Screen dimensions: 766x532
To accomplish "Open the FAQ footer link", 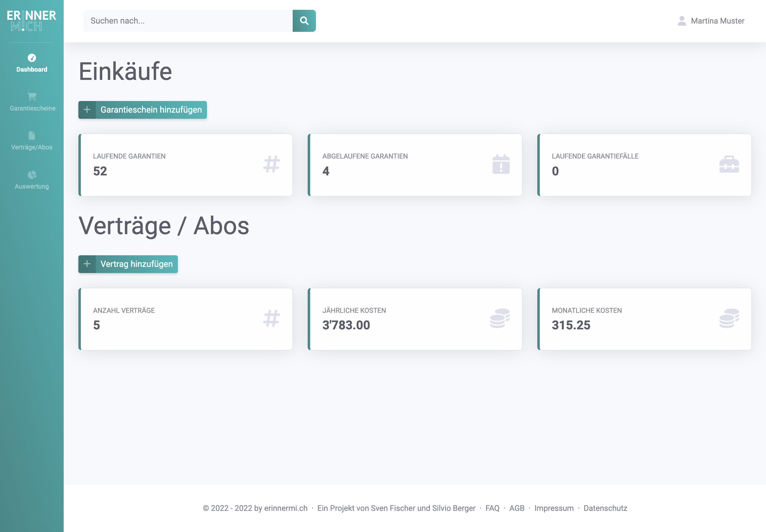I will [x=492, y=508].
